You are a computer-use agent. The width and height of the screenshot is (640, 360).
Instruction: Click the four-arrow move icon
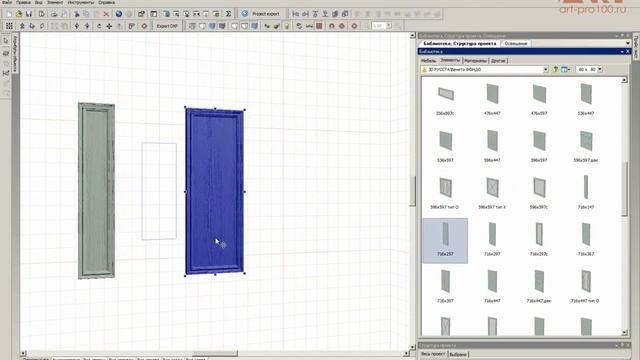coord(109,26)
